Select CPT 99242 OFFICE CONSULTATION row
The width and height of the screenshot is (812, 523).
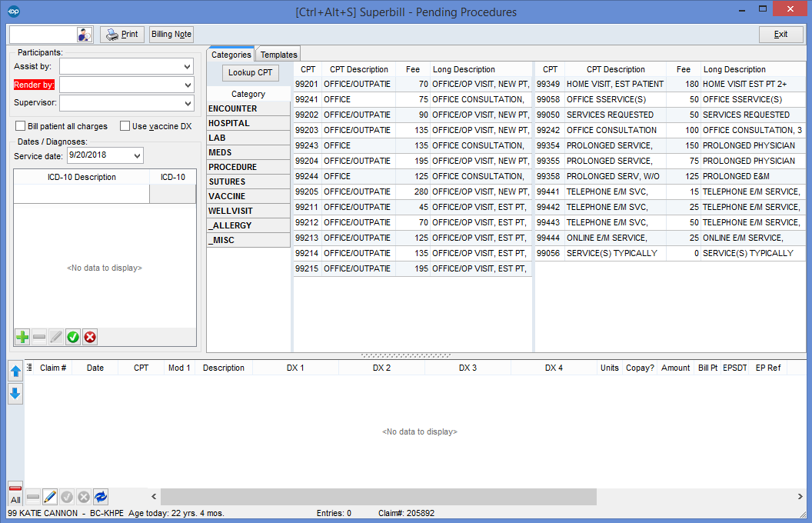670,130
